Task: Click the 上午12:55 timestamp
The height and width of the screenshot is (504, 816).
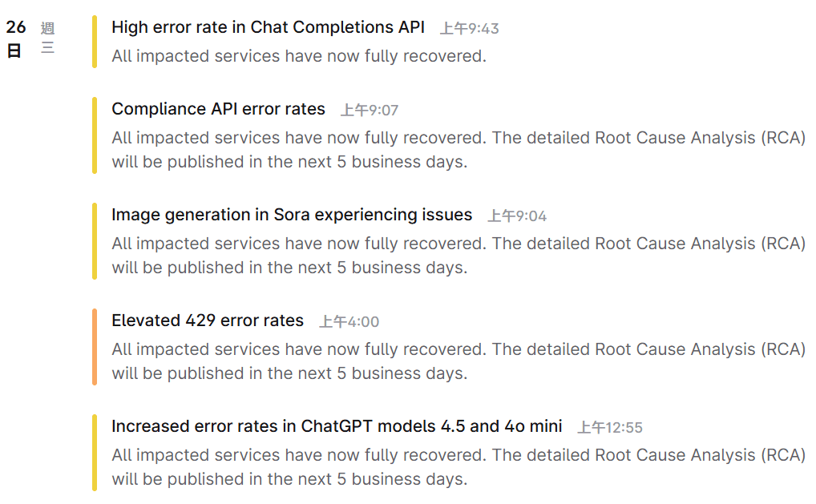Action: (x=610, y=428)
